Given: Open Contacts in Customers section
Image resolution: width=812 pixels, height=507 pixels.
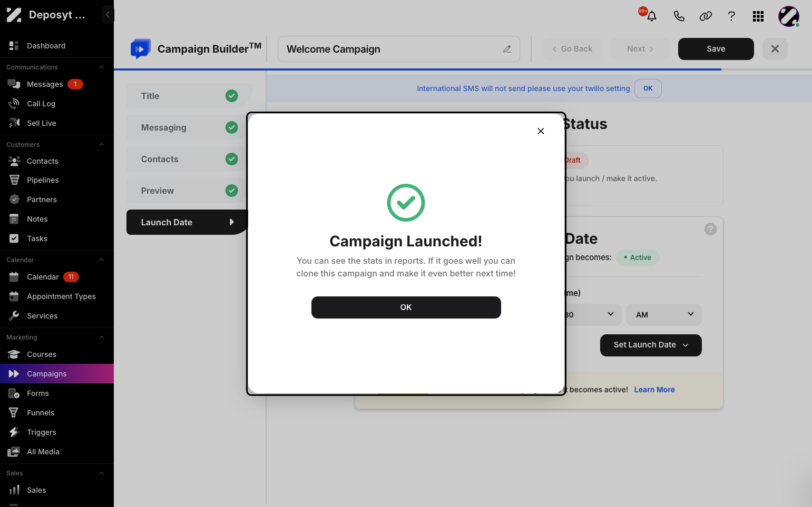Looking at the screenshot, I should point(57,161).
